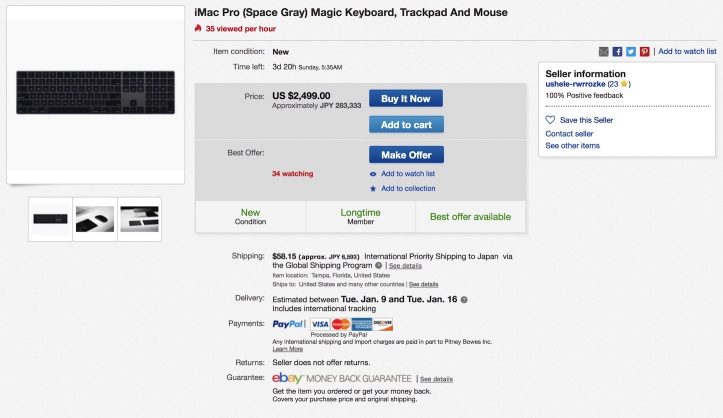Click Add to watch list link at top right
The width and height of the screenshot is (723, 418).
(x=687, y=51)
